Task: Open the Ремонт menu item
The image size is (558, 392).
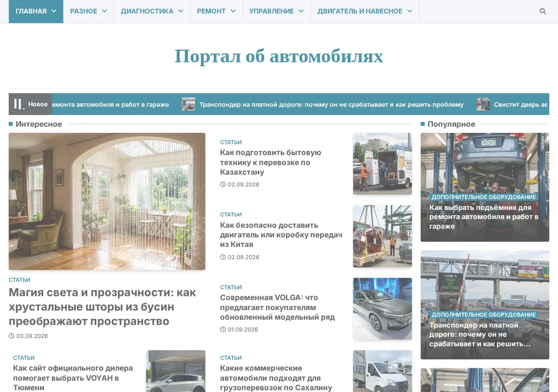Action: tap(216, 11)
